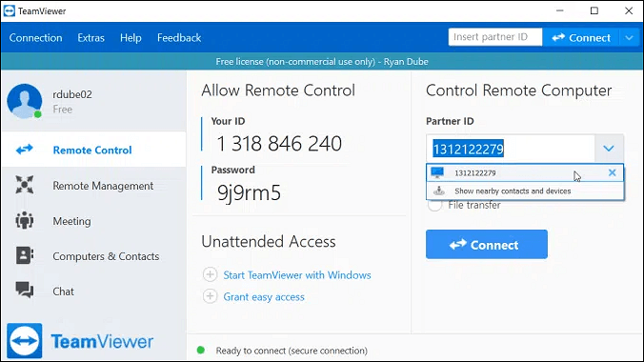644x362 pixels.
Task: Go to the Chat section
Action: (x=93, y=291)
